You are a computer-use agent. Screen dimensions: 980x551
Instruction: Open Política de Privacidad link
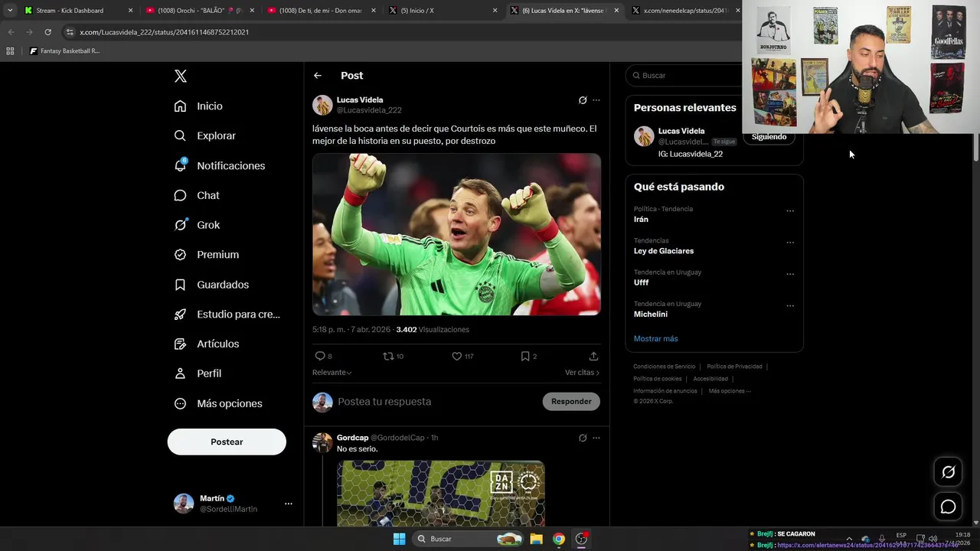click(x=734, y=367)
